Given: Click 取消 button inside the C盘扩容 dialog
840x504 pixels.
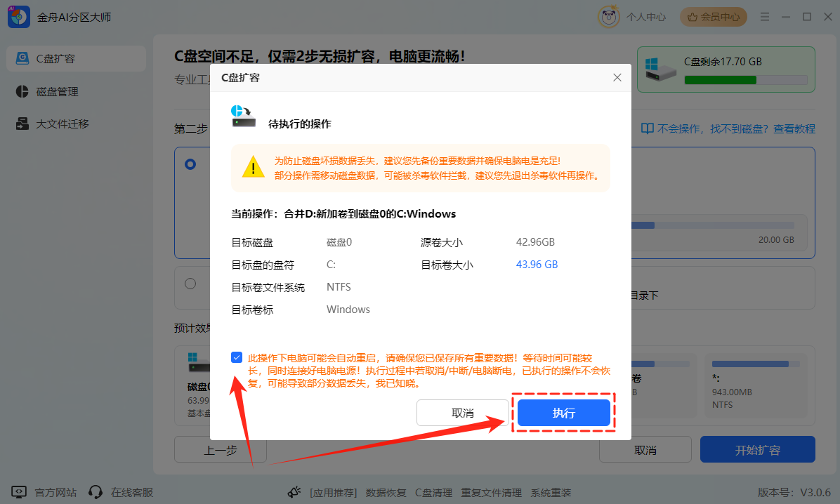Looking at the screenshot, I should tap(462, 413).
